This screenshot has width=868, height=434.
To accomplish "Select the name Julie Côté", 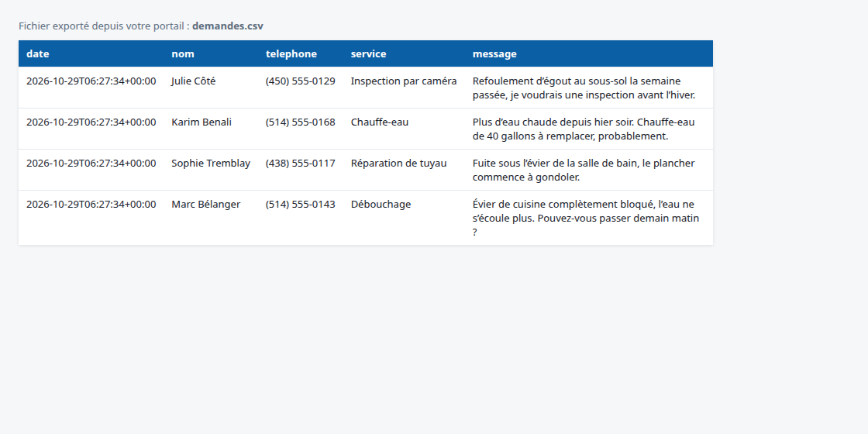I will (x=193, y=81).
